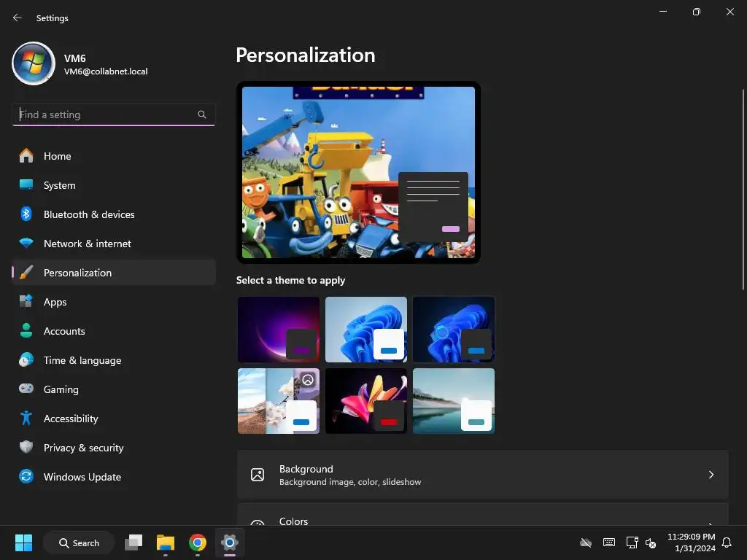Viewport: 747px width, 560px height.
Task: Click the search magnifier in Find a setting
Action: [x=202, y=114]
